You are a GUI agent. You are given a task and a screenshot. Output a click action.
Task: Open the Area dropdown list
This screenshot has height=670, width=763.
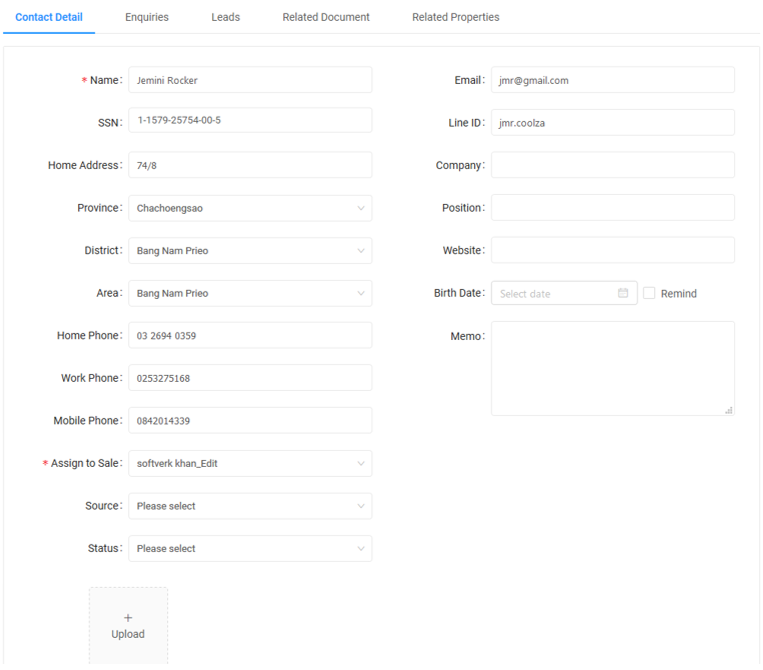(x=250, y=293)
